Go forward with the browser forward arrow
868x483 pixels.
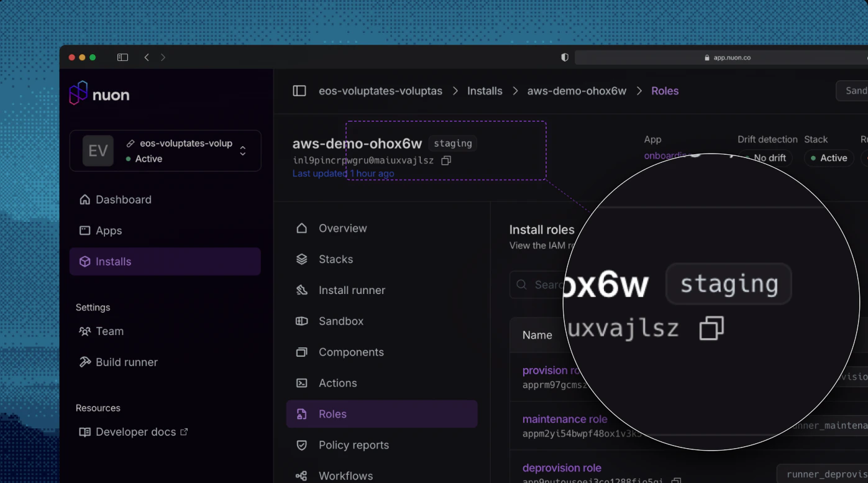point(163,57)
